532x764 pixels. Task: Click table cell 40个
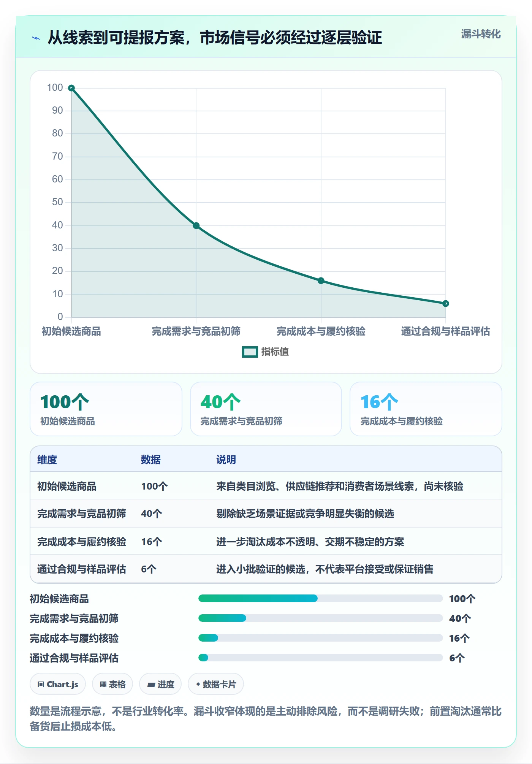(152, 514)
